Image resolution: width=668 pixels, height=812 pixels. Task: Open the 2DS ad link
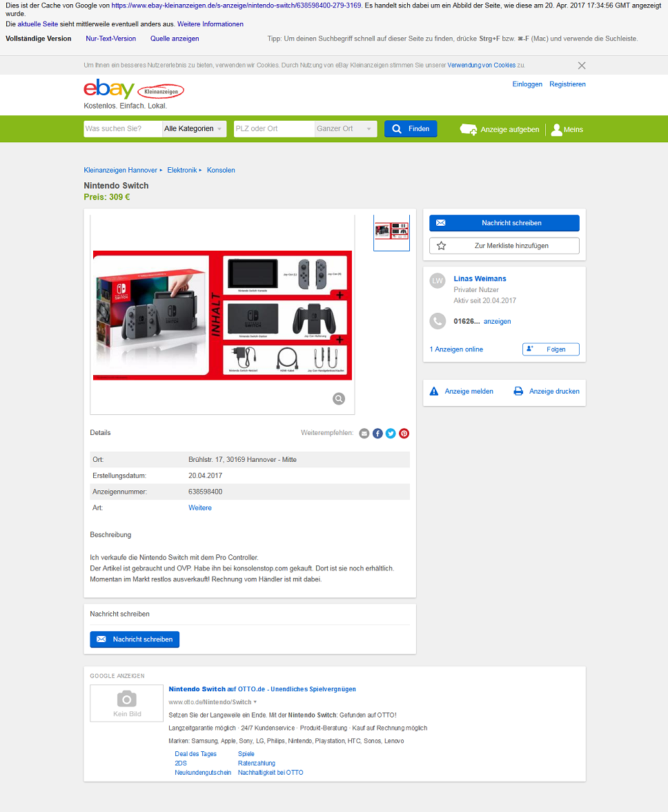(x=181, y=764)
